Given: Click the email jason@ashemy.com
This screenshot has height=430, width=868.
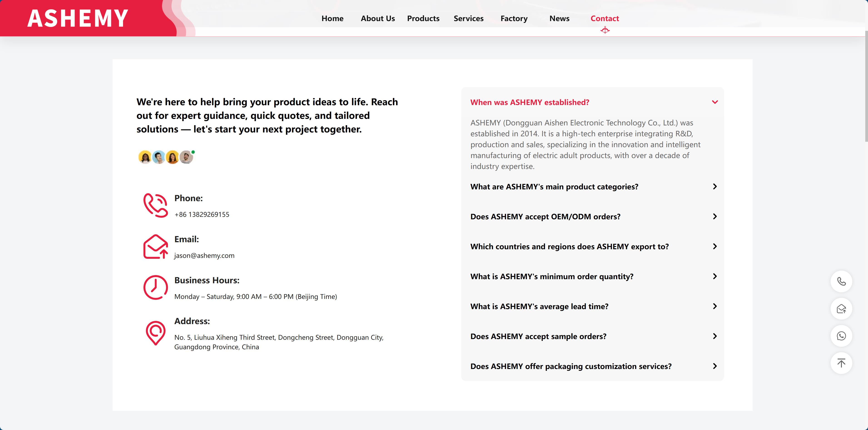Looking at the screenshot, I should [204, 256].
